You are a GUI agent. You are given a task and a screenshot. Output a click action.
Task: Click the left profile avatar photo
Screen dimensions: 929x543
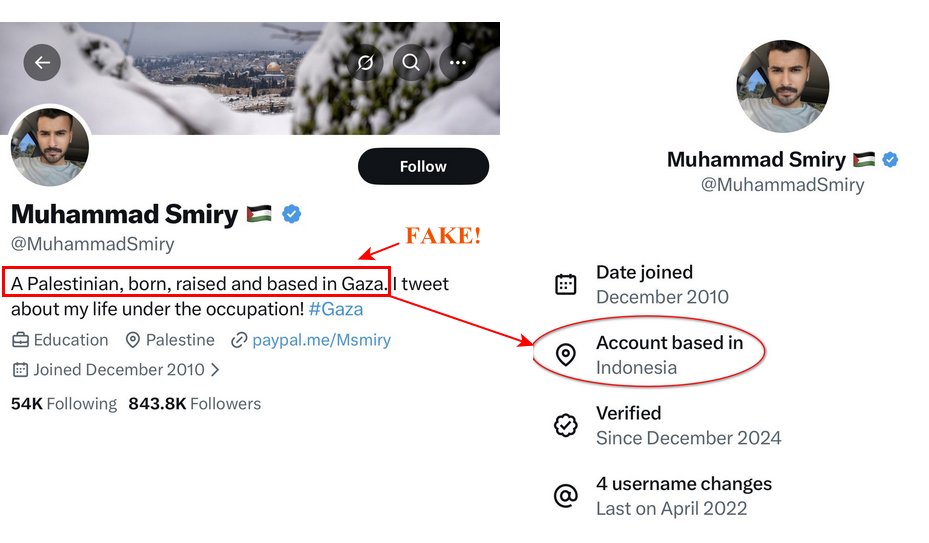point(50,147)
